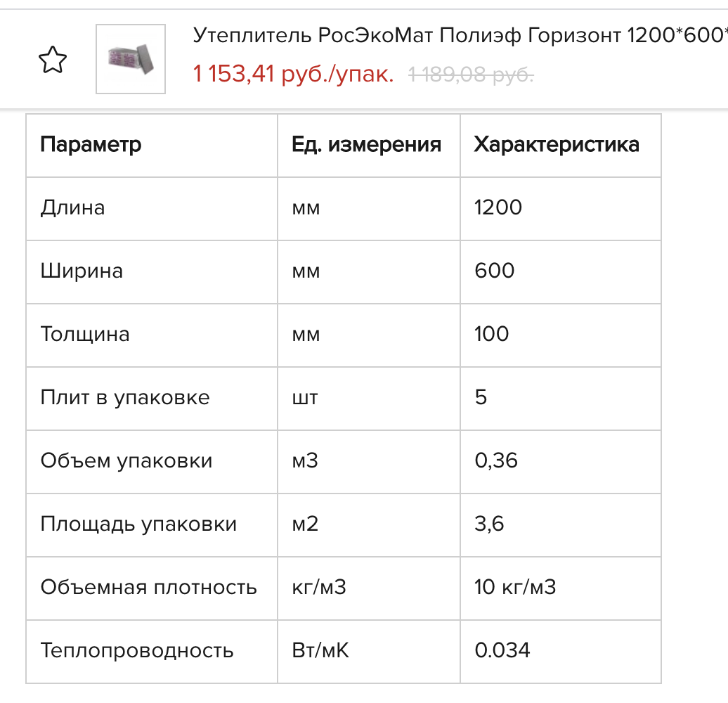Click the Плит в упаковке row label
This screenshot has height=703, width=728.
[125, 398]
